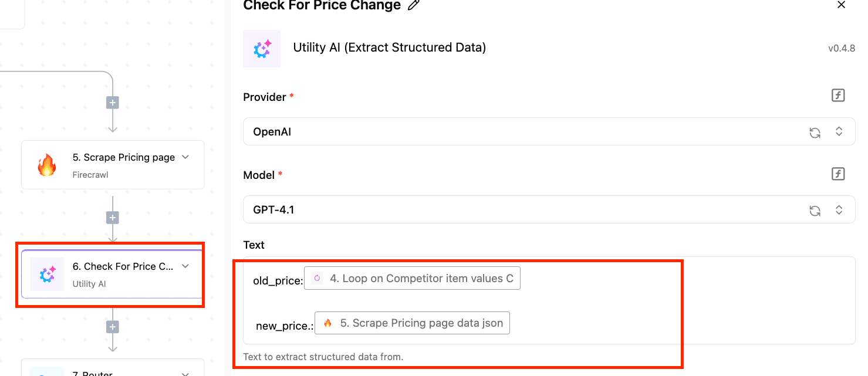Select the Loop on Competitor item chip
The width and height of the screenshot is (868, 376).
coord(412,279)
